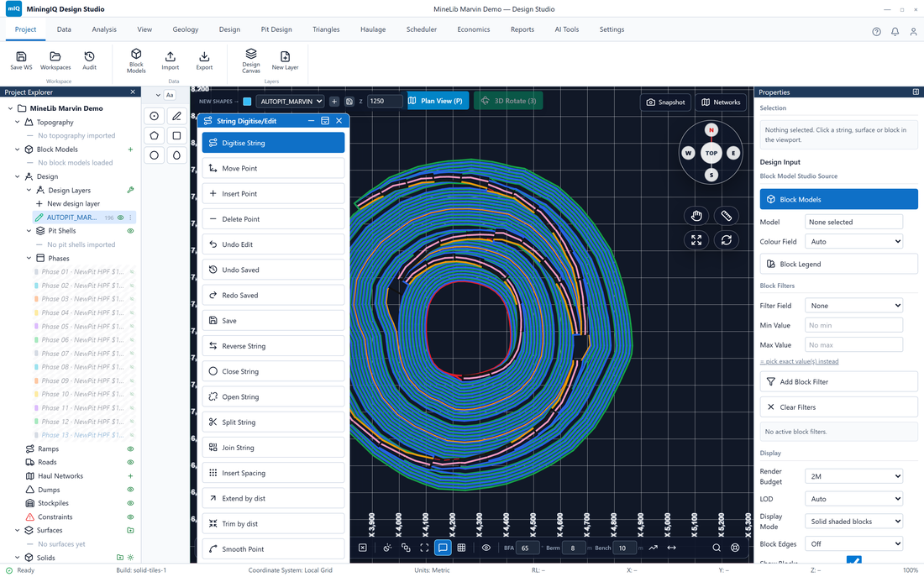The image size is (924, 577).
Task: Click the pan hand tool in the viewport
Action: [x=696, y=216]
